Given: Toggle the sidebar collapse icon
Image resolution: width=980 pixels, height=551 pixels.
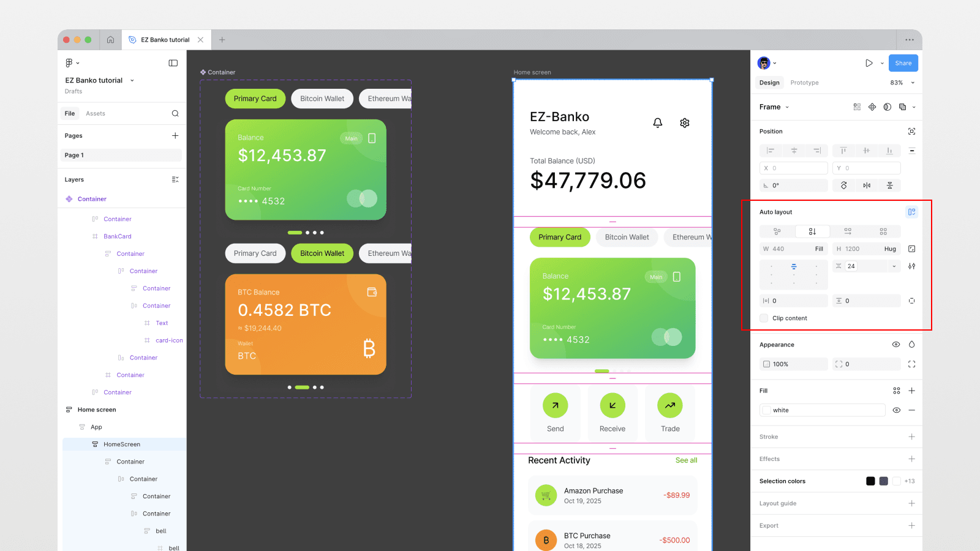Looking at the screenshot, I should click(x=173, y=63).
